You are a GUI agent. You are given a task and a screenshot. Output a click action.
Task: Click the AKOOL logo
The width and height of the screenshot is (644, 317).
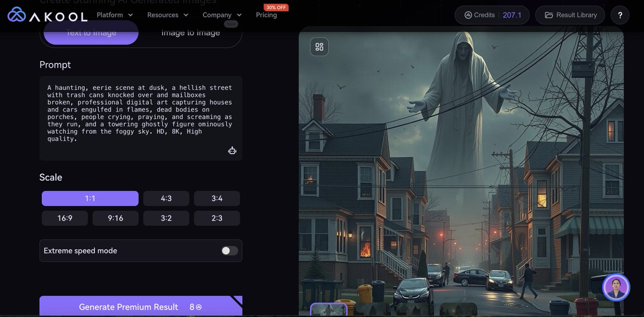[x=47, y=15]
